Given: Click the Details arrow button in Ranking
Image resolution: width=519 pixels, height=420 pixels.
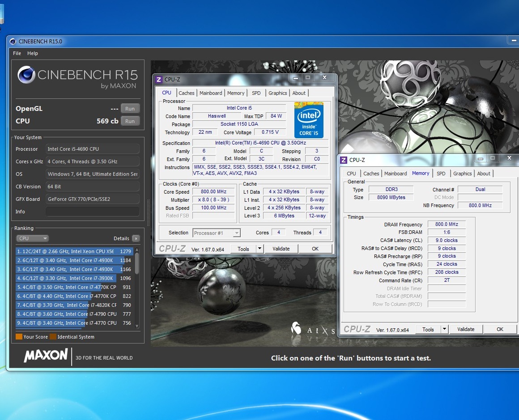Looking at the screenshot, I should pos(136,238).
